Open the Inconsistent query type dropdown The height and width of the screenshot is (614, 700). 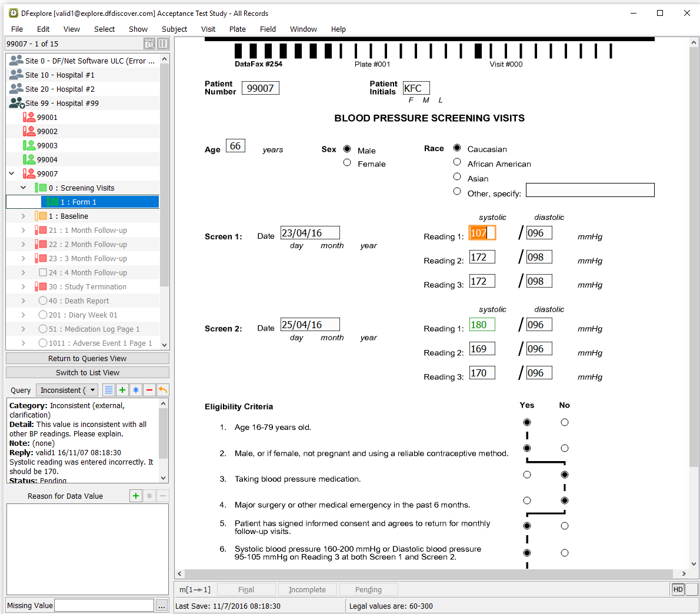67,390
